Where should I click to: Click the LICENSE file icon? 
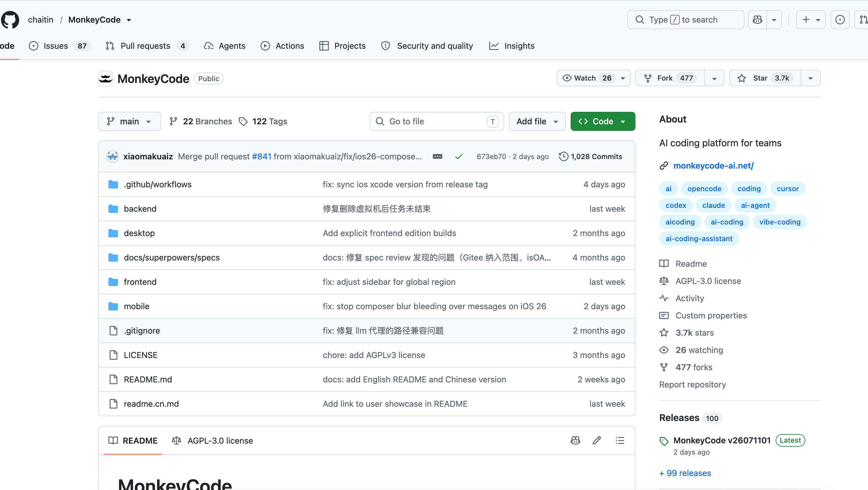tap(113, 355)
